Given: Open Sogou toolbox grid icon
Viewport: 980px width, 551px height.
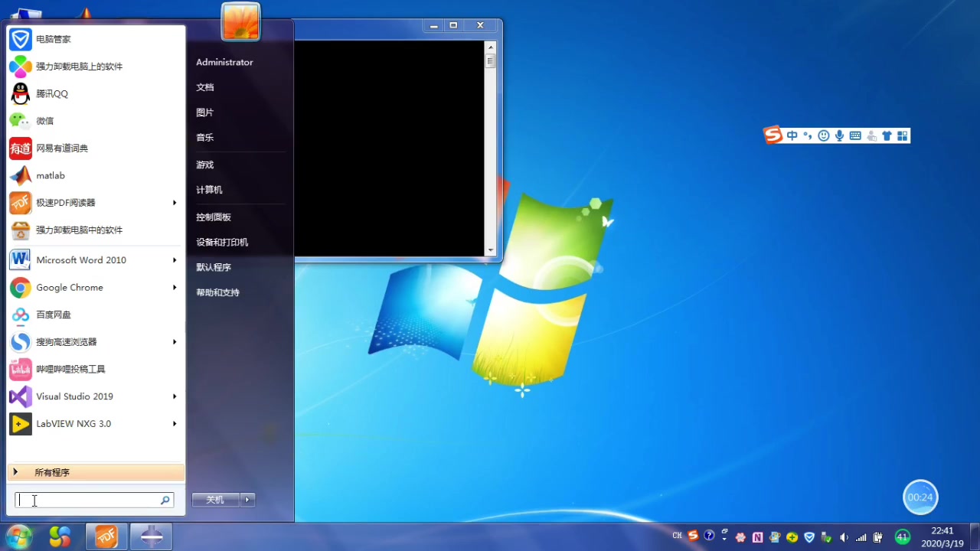Looking at the screenshot, I should pos(902,135).
